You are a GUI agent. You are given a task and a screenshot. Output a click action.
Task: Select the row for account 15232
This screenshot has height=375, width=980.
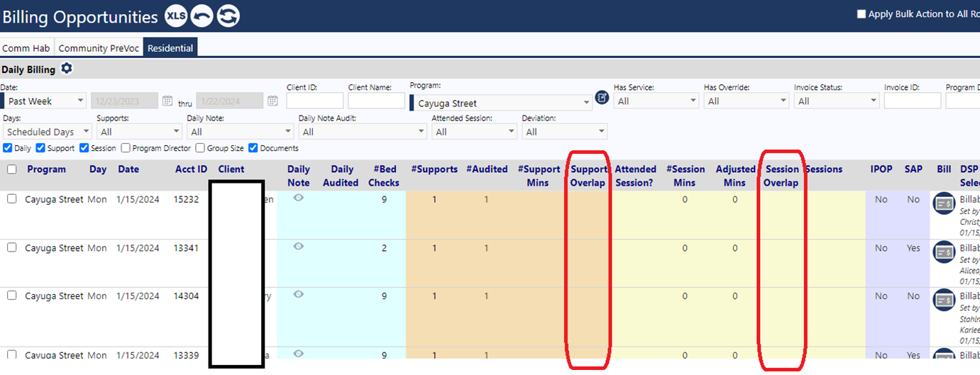[x=12, y=199]
